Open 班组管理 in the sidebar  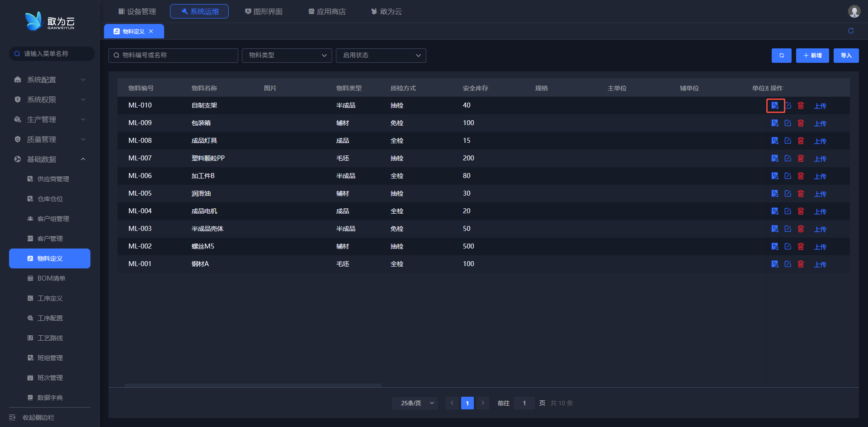pyautogui.click(x=50, y=358)
